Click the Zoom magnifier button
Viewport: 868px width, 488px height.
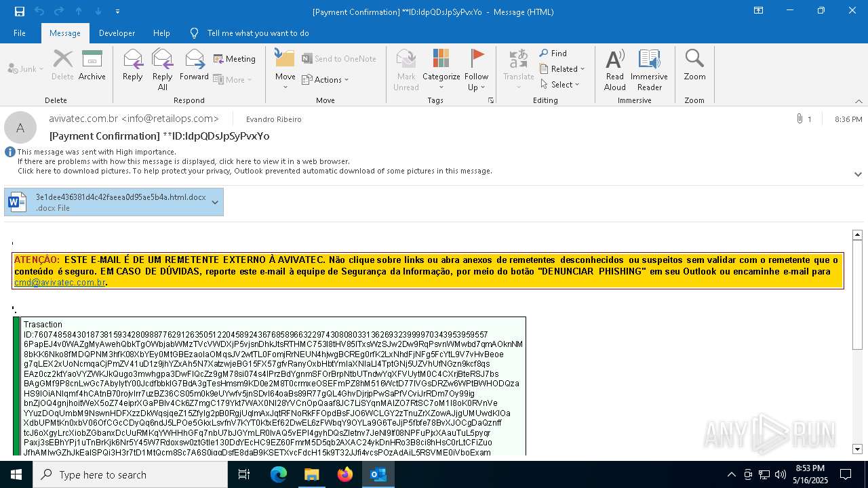[x=694, y=65]
